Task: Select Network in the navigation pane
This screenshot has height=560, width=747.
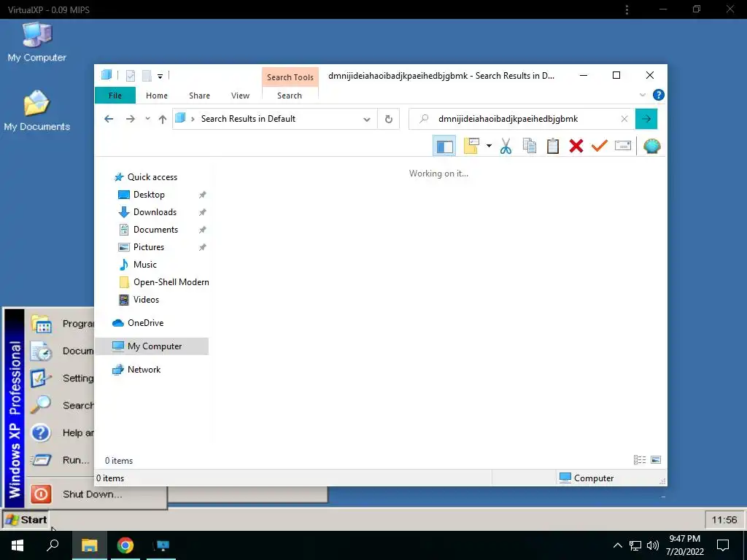Action: [x=144, y=370]
